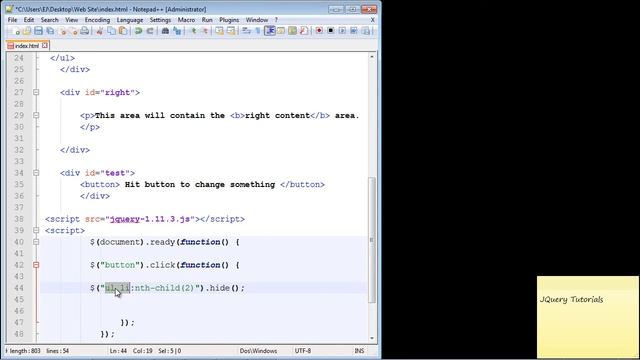Undo the last edit with the Undo icon
Image resolution: width=640 pixels, height=360 pixels.
[138, 31]
